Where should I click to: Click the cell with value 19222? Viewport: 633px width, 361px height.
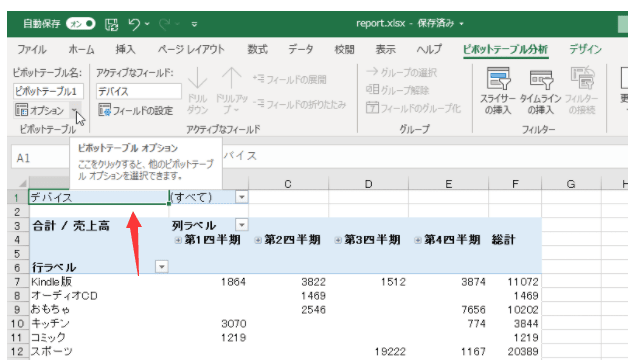pos(390,351)
